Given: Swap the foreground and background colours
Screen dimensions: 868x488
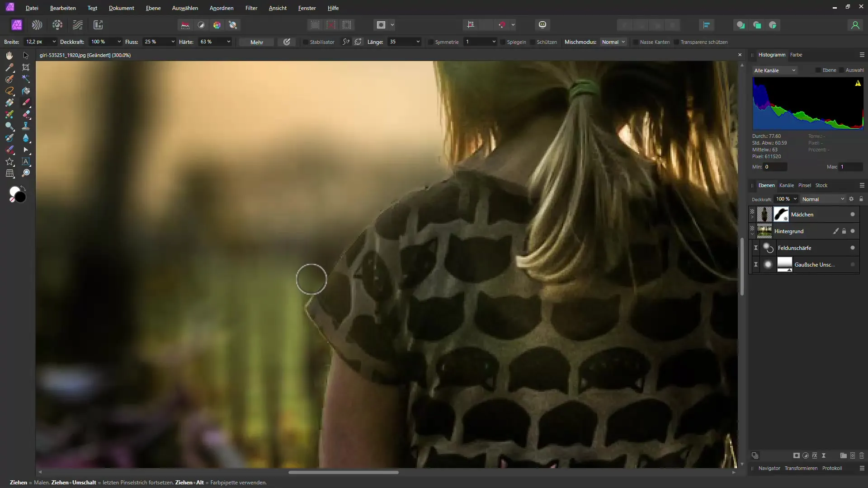Looking at the screenshot, I should click(x=24, y=188).
